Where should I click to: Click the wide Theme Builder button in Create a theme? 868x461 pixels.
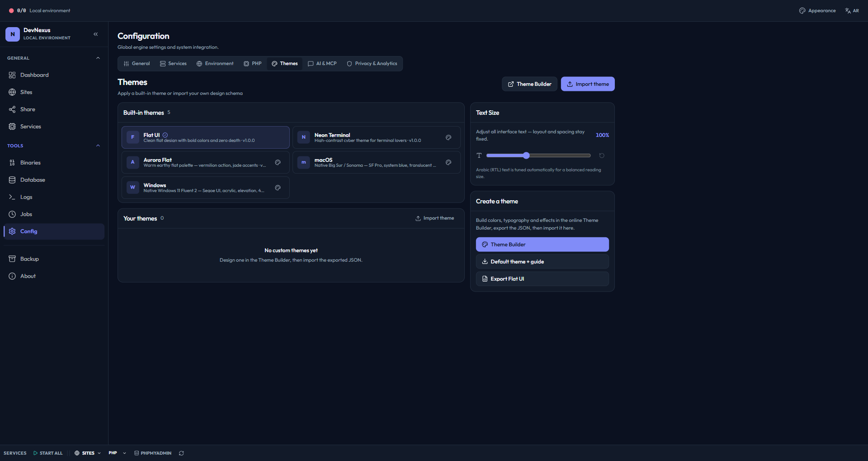coord(542,245)
